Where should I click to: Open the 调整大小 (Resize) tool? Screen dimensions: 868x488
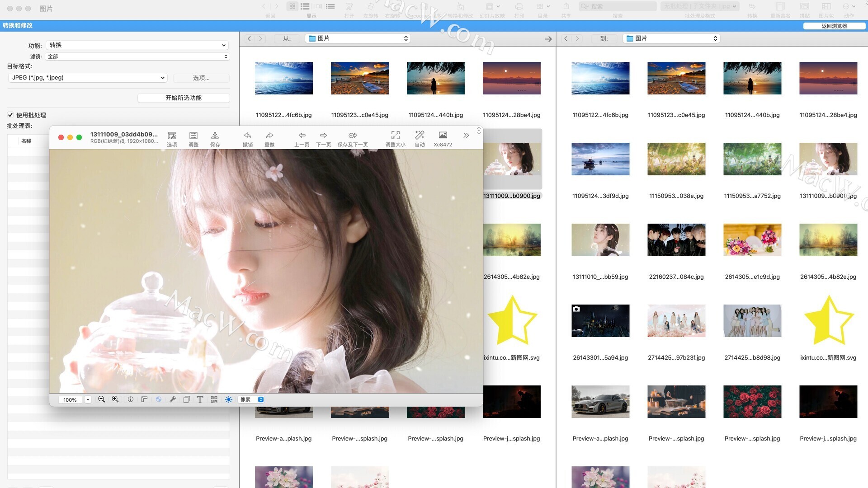coord(396,139)
